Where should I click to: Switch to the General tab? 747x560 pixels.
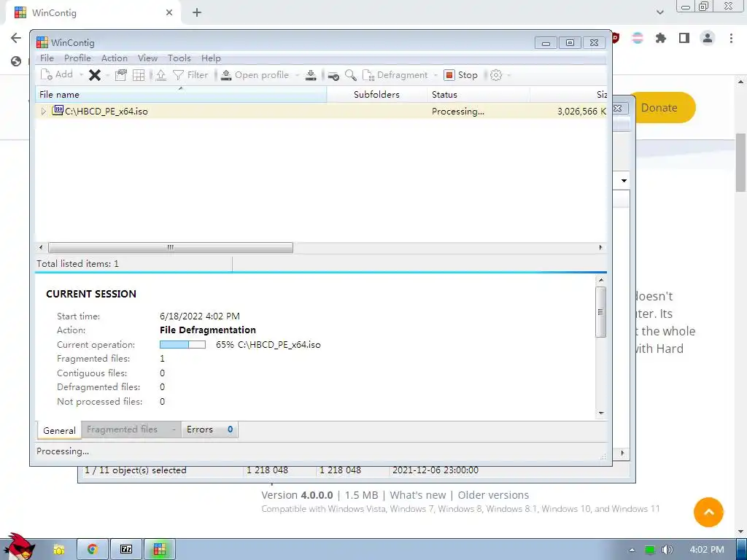[59, 430]
